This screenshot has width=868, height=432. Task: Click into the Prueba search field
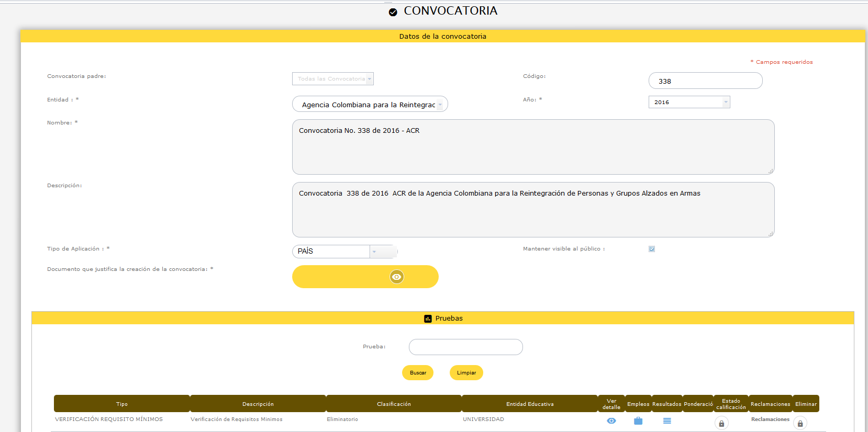click(x=465, y=347)
